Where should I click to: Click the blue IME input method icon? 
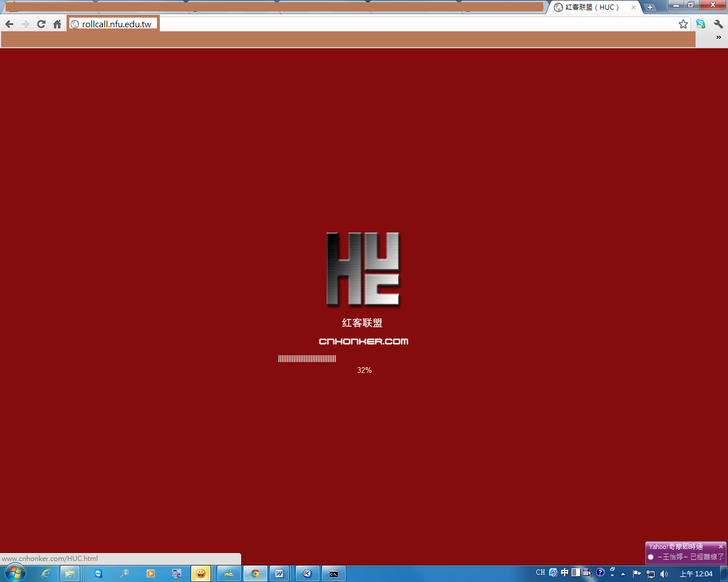coord(553,572)
